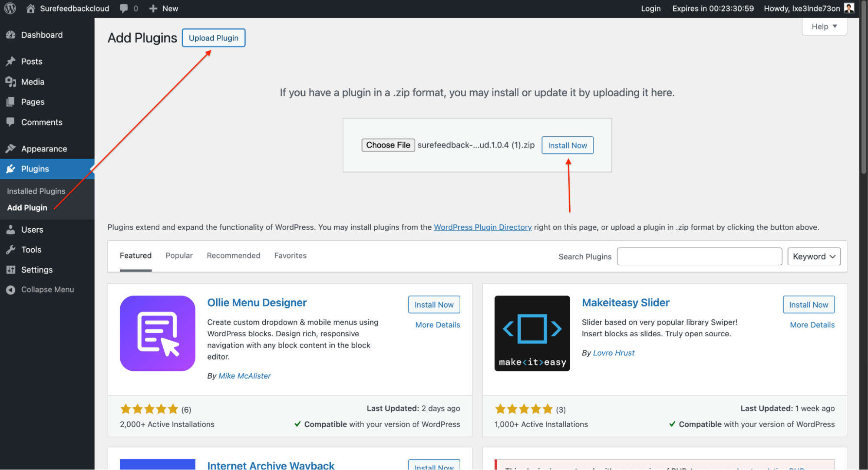Viewport: 868px width, 470px height.
Task: Open the New content menu
Action: point(164,8)
